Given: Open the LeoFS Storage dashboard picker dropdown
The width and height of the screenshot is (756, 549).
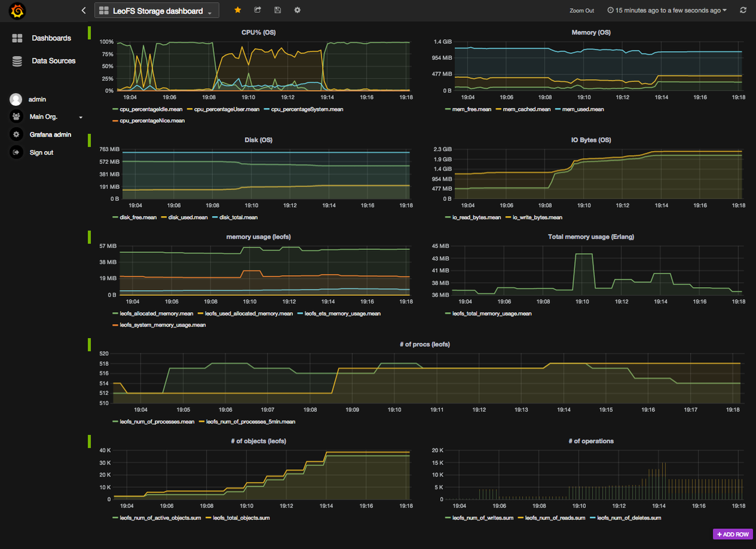Looking at the screenshot, I should (x=156, y=11).
